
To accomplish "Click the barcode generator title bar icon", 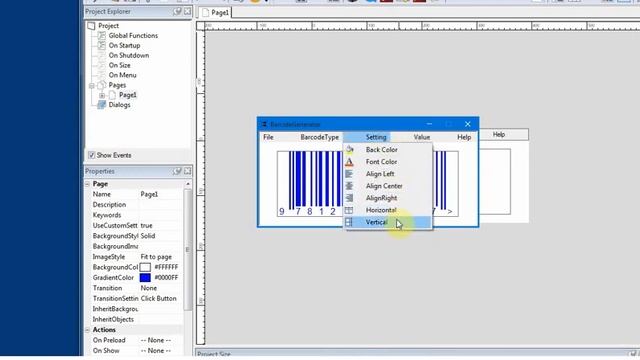I will (264, 124).
